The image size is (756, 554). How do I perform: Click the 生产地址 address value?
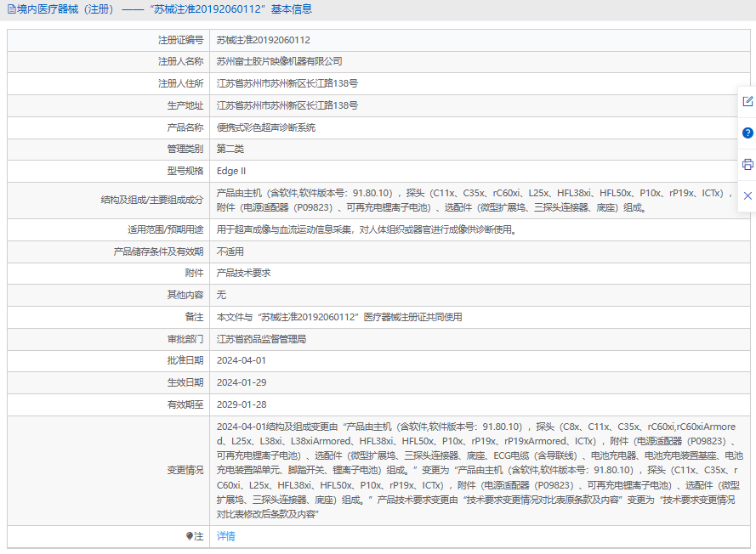(287, 105)
